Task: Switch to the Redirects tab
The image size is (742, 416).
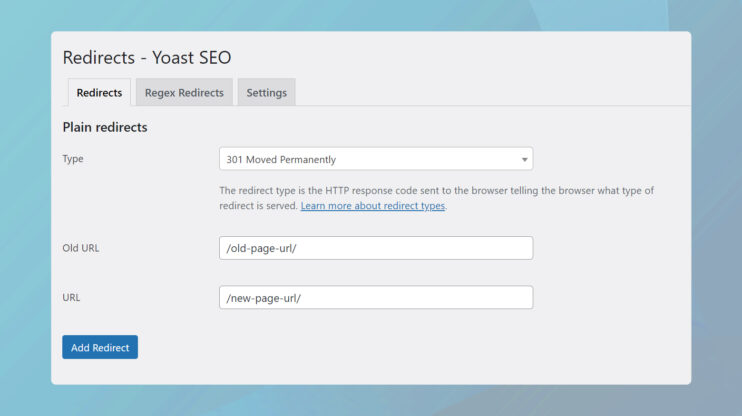Action: [99, 92]
